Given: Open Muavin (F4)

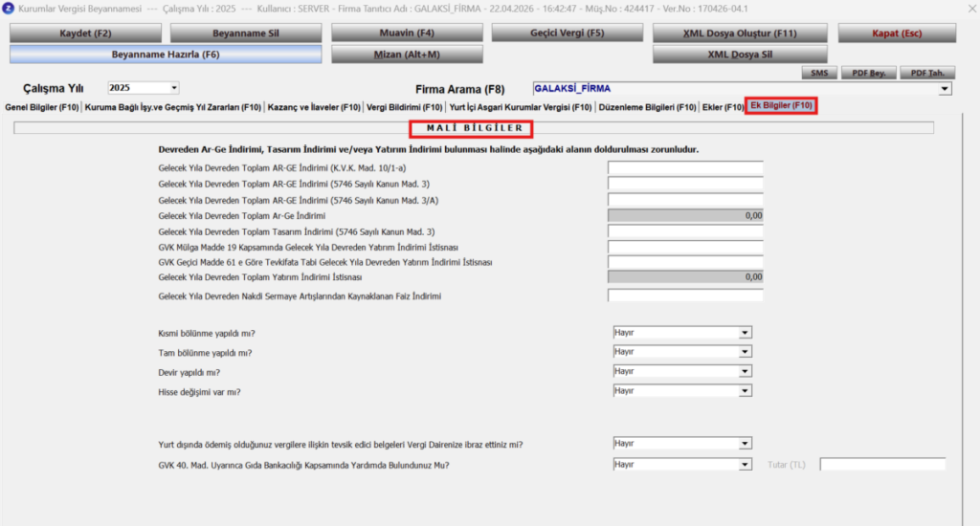Looking at the screenshot, I should pyautogui.click(x=407, y=33).
